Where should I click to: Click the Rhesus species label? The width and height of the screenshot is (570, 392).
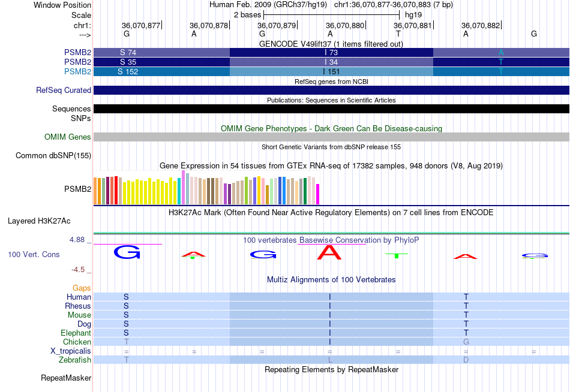coord(78,306)
